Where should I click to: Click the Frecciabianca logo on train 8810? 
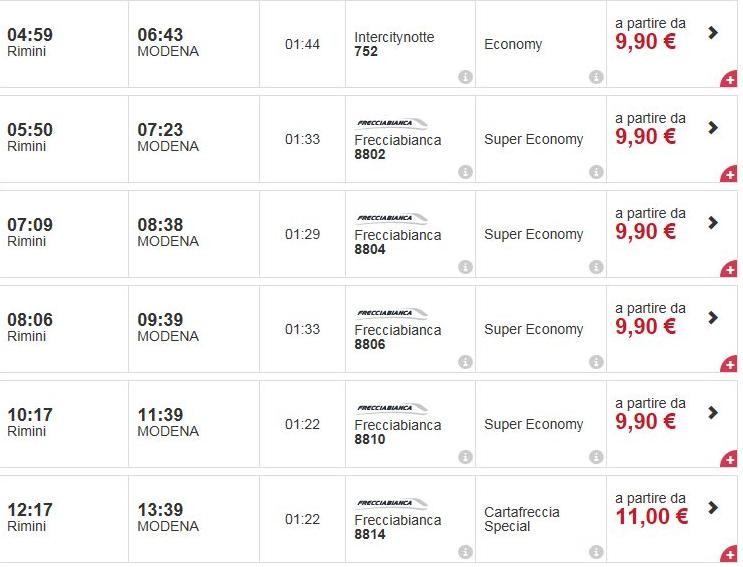pos(391,408)
